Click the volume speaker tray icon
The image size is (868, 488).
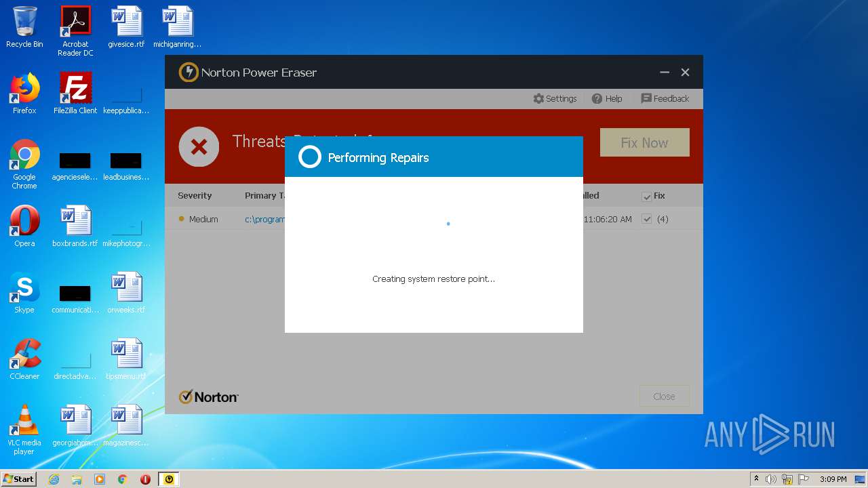[771, 479]
